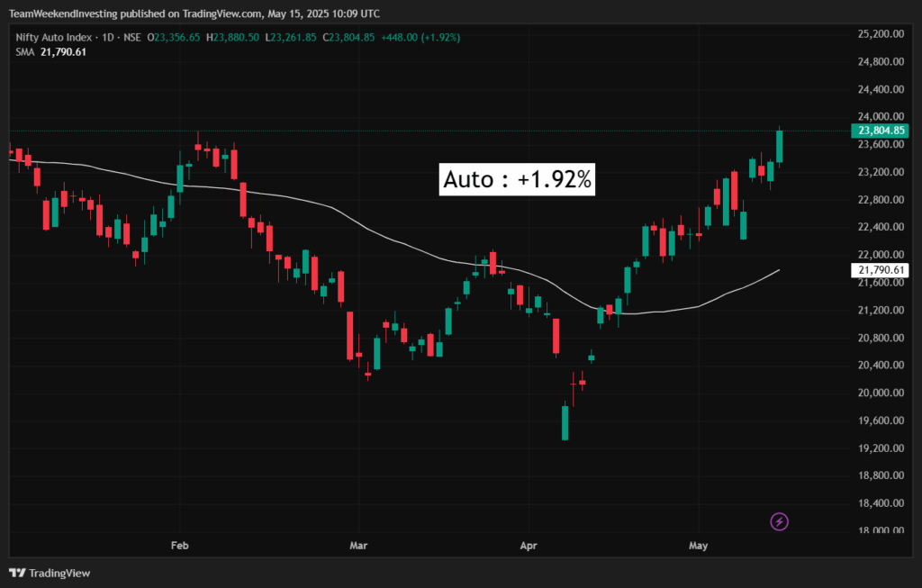Click the current price tag 23,804.85

click(x=880, y=131)
